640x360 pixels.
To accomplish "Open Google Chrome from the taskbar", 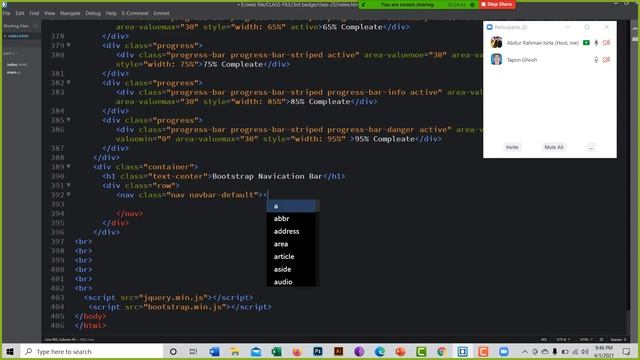I will pyautogui.click(x=442, y=351).
